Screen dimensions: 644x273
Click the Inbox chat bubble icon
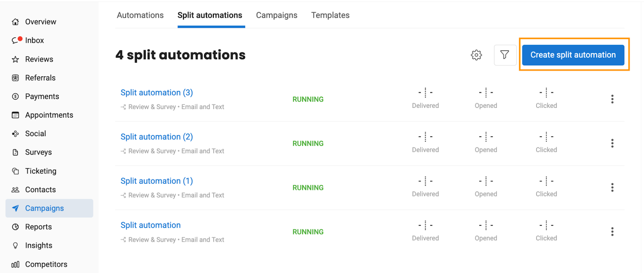15,40
